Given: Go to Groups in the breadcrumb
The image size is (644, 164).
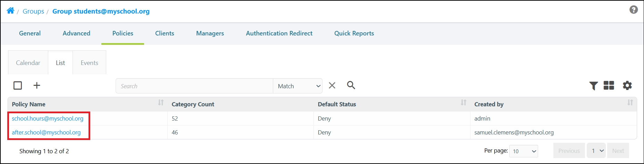Looking at the screenshot, I should tap(33, 11).
